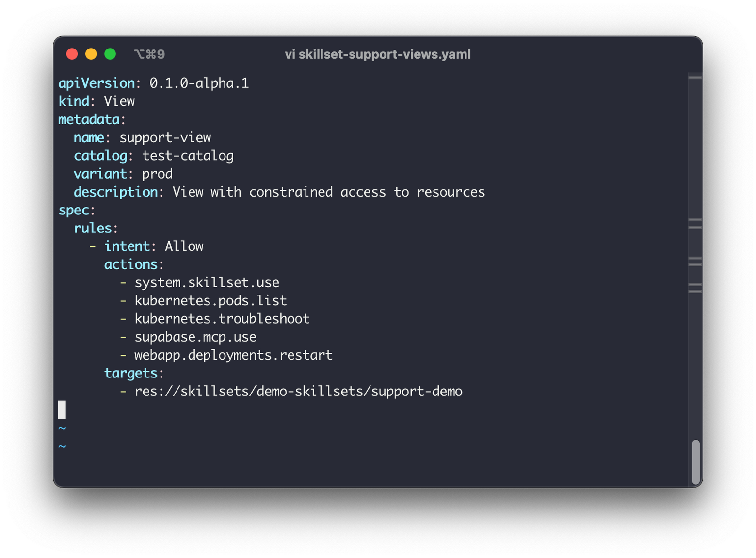Click the system.skillset.use action line
The width and height of the screenshot is (756, 558).
point(207,283)
